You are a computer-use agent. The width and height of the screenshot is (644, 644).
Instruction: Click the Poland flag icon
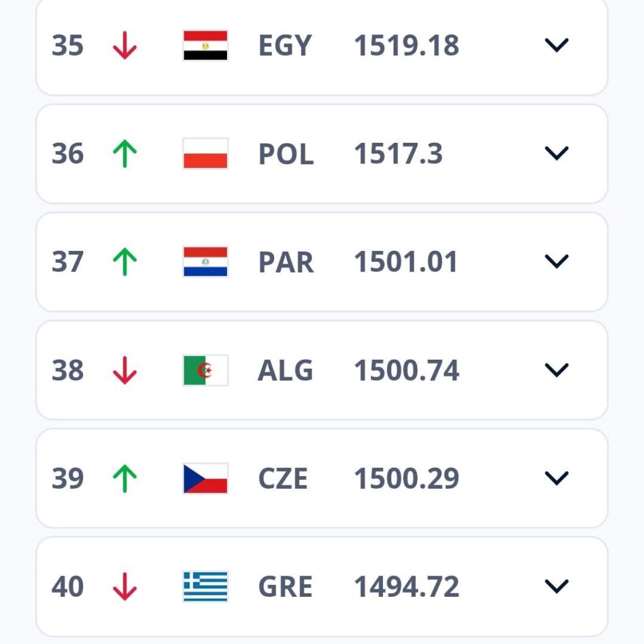205,154
